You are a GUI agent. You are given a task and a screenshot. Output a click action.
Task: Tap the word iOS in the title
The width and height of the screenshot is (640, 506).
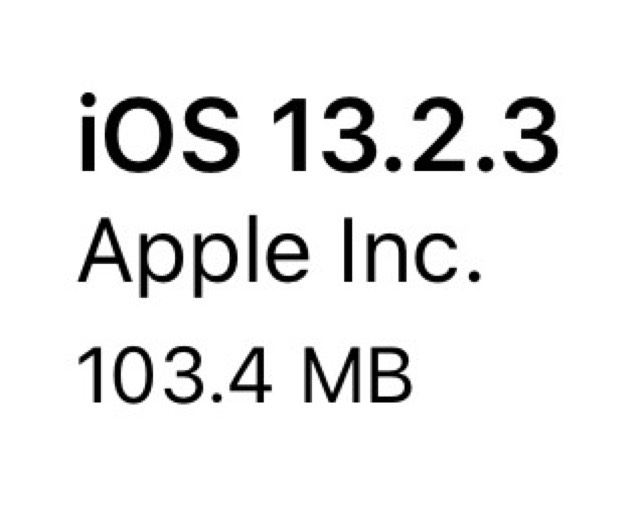(160, 135)
